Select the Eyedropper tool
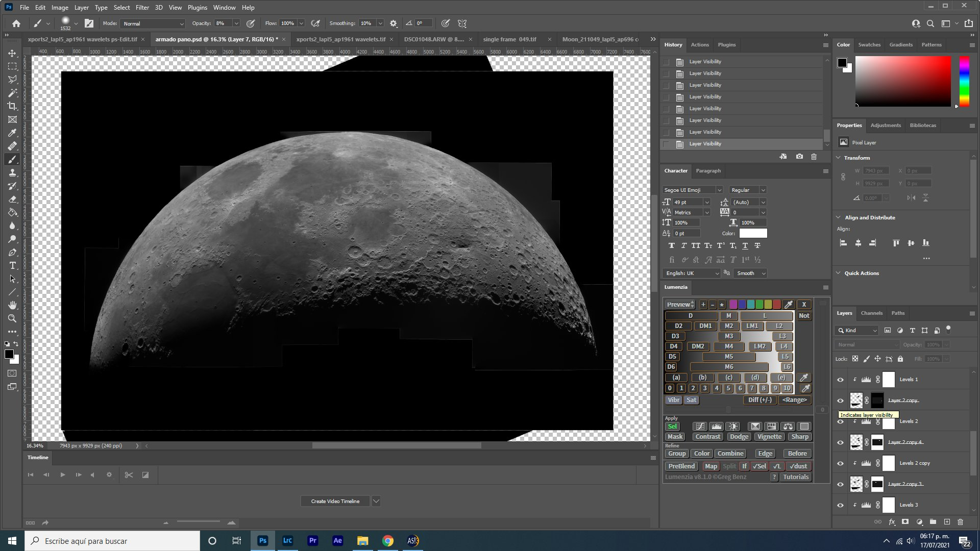This screenshot has height=551, width=980. (12, 133)
